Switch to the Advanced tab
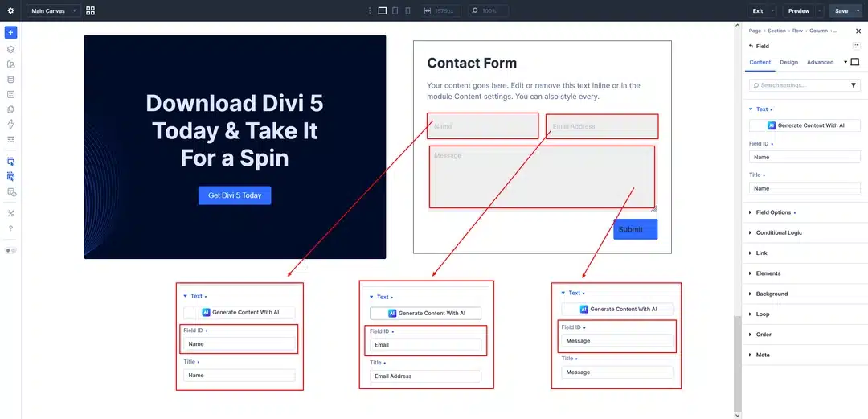 (820, 62)
